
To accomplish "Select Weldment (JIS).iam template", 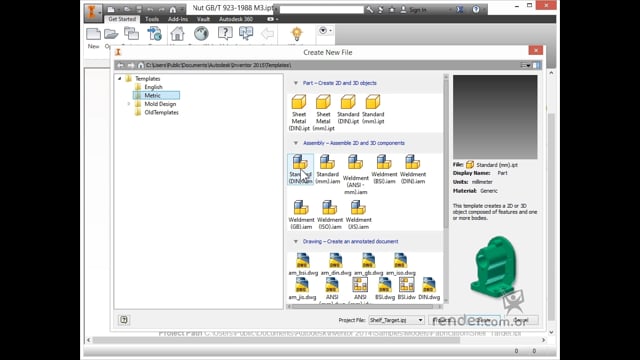I will click(358, 214).
